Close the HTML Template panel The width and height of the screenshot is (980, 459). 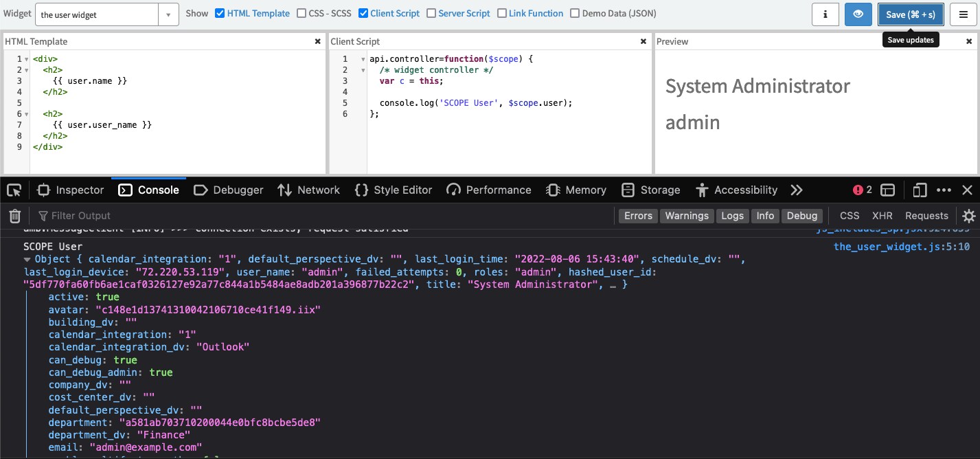click(x=317, y=41)
